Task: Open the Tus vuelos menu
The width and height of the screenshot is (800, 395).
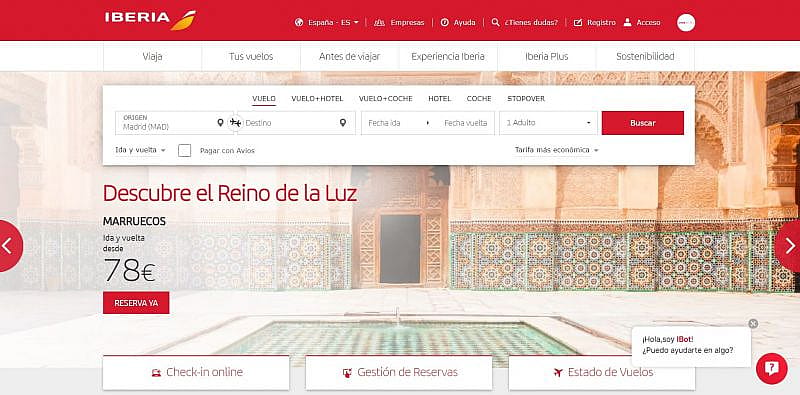Action: [251, 57]
